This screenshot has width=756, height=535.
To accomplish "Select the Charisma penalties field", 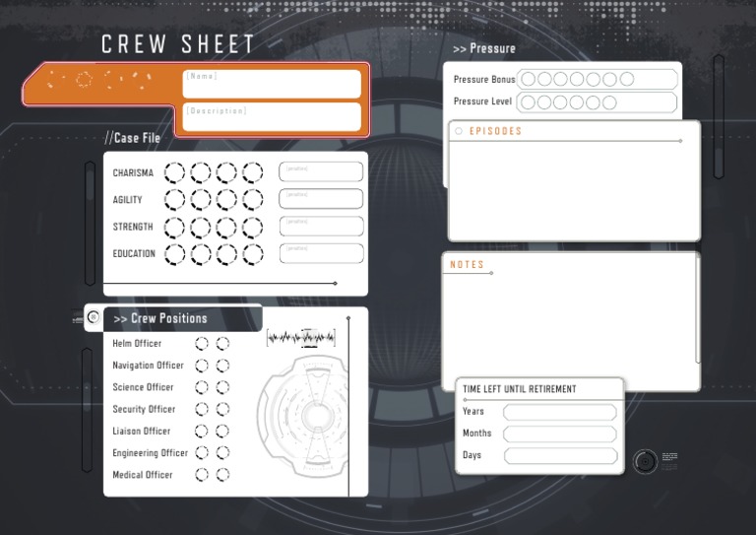I will click(x=321, y=171).
